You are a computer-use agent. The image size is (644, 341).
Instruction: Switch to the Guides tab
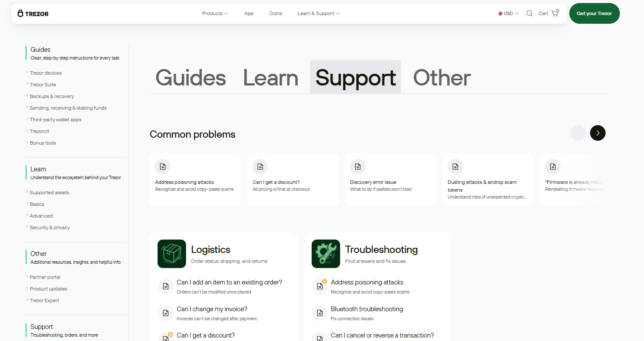click(190, 78)
